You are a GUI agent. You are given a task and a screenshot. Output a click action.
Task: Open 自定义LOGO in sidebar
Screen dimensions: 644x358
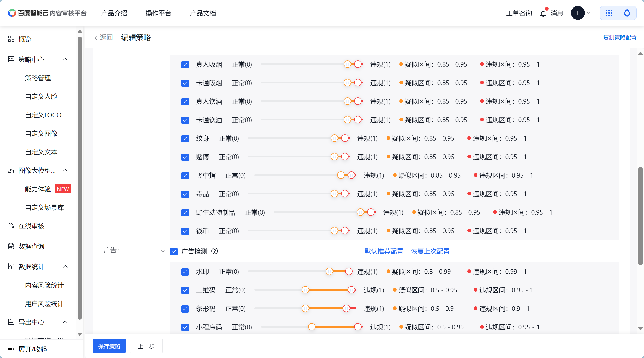pos(43,115)
